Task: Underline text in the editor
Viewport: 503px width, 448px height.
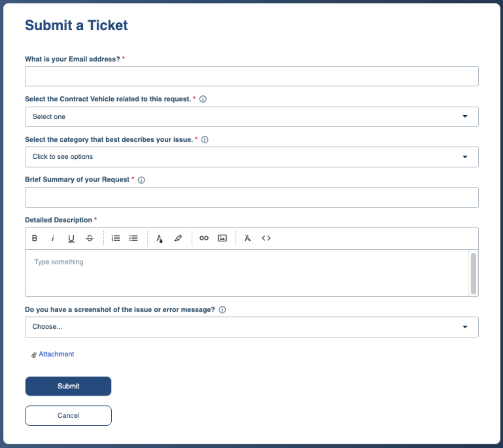Action: [71, 238]
